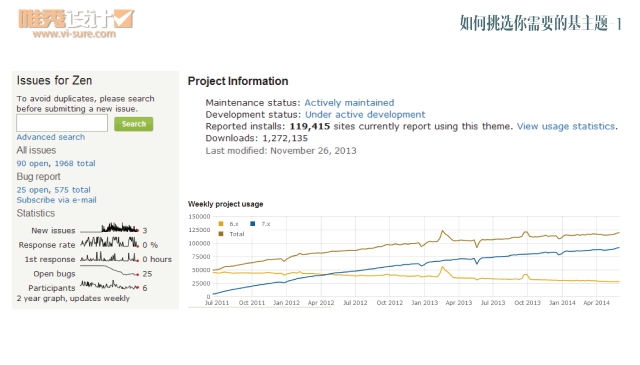
Task: Click the green Search button
Action: [133, 124]
